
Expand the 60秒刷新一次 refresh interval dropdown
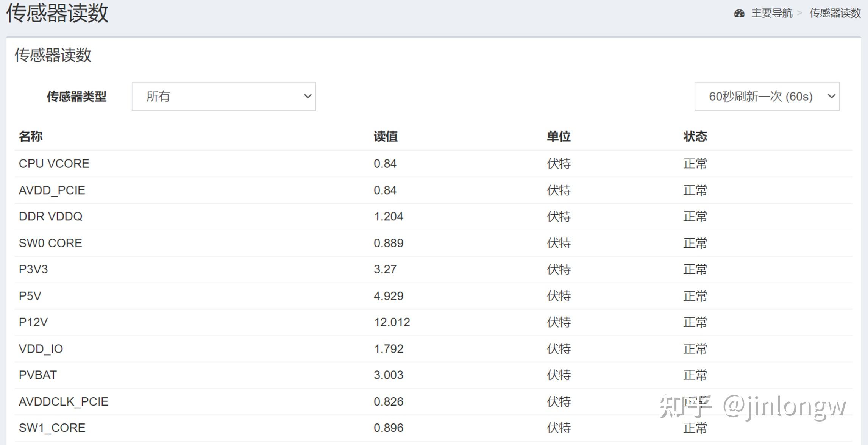(x=767, y=97)
